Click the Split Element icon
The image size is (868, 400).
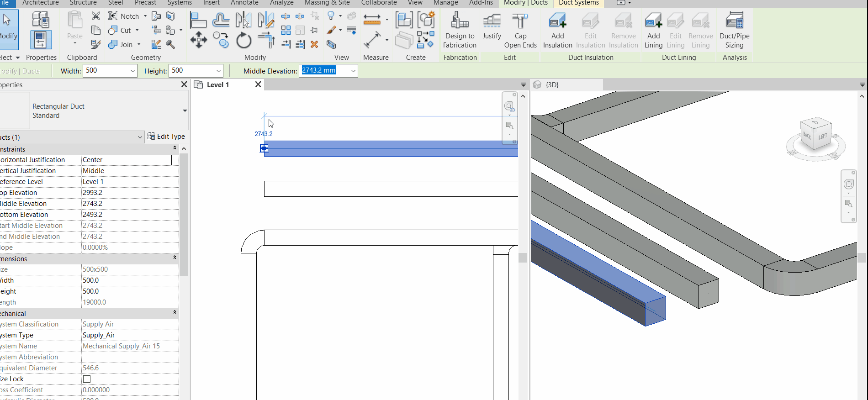pyautogui.click(x=286, y=16)
